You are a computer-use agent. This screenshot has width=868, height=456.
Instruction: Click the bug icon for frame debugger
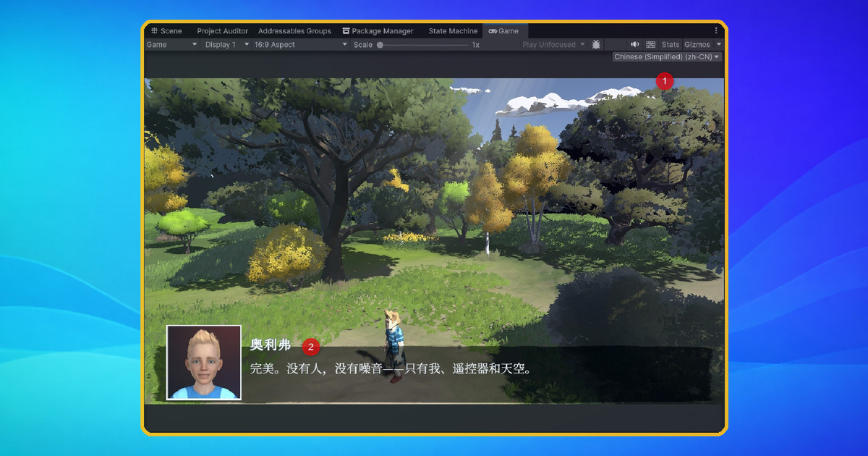pyautogui.click(x=596, y=45)
